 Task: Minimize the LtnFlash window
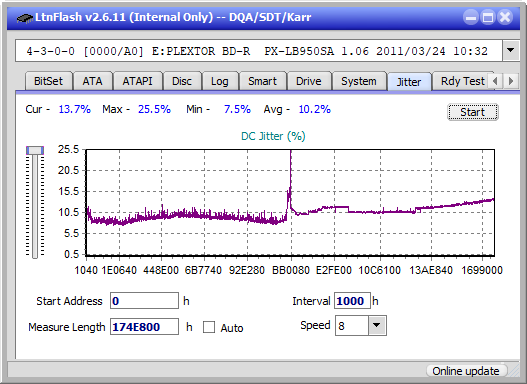471,17
